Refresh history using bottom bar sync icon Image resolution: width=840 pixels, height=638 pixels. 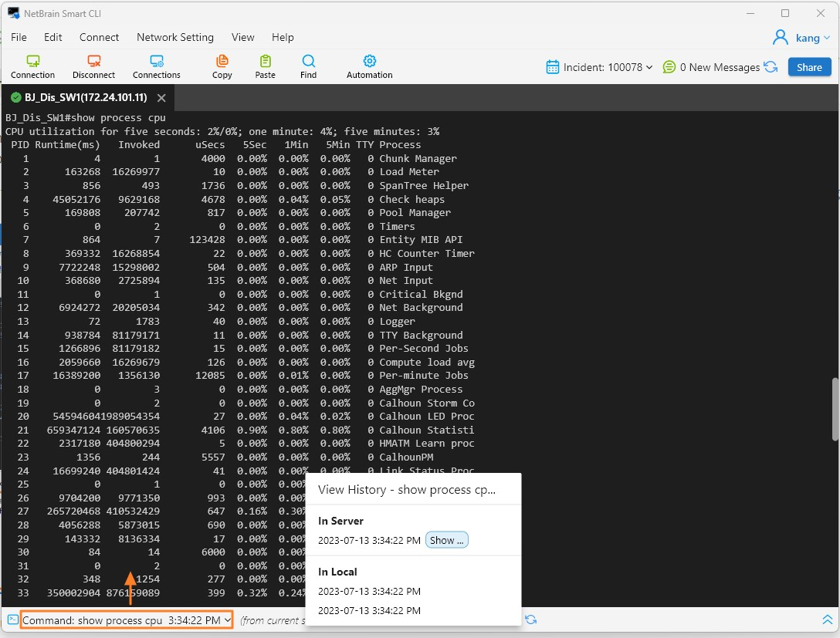531,619
